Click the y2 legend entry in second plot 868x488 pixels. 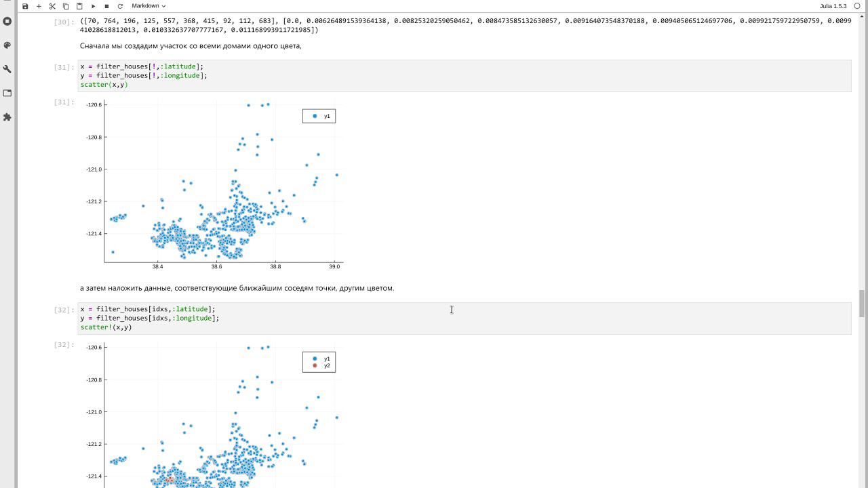coord(320,366)
